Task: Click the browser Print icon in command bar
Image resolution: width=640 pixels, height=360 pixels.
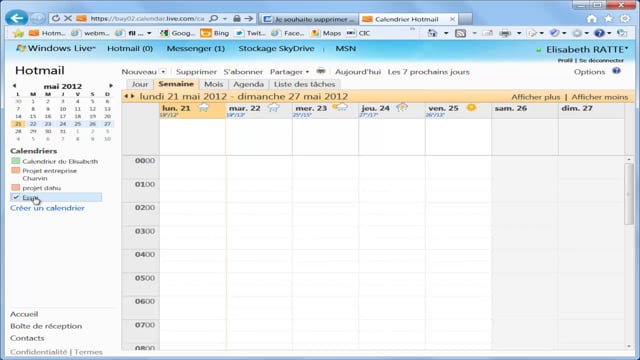Action: point(505,33)
